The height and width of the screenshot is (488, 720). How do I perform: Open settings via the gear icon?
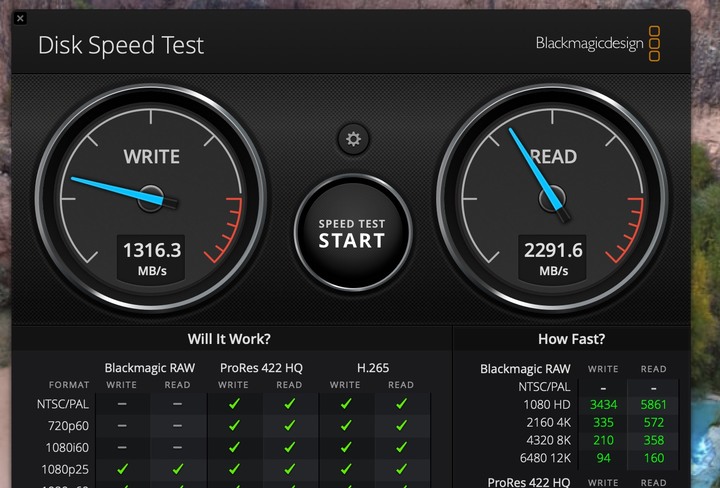pyautogui.click(x=353, y=139)
